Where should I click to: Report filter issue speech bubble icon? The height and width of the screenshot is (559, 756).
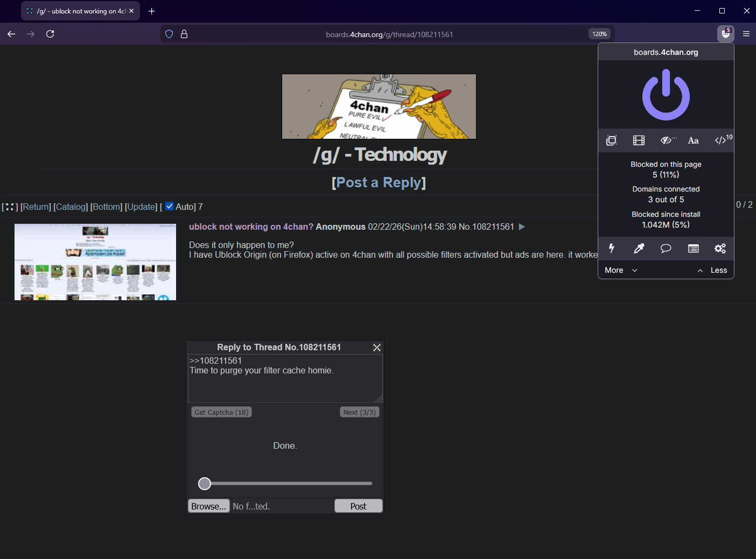pyautogui.click(x=666, y=248)
